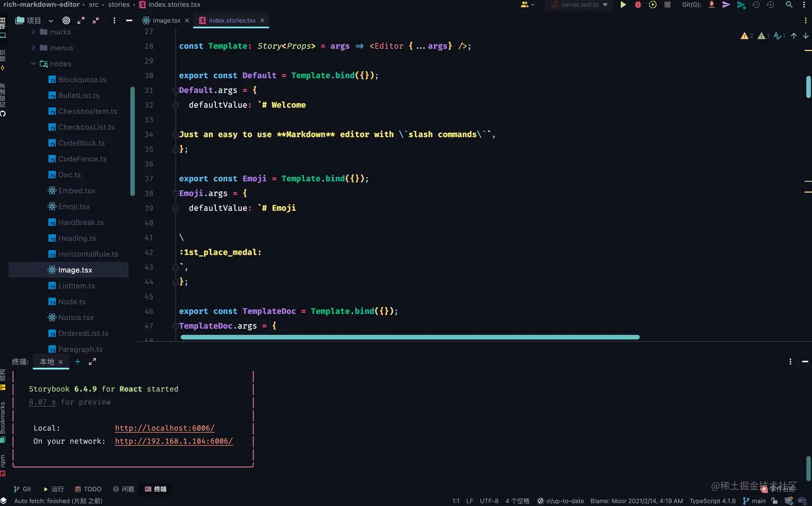Open the server.test.ts run configuration dropdown

[x=579, y=5]
